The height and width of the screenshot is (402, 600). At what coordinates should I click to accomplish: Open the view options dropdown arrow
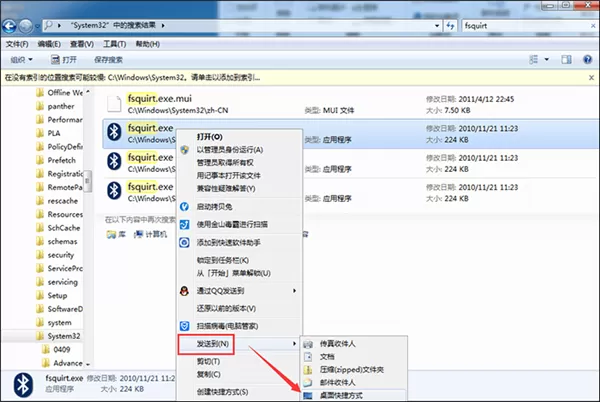click(x=546, y=60)
